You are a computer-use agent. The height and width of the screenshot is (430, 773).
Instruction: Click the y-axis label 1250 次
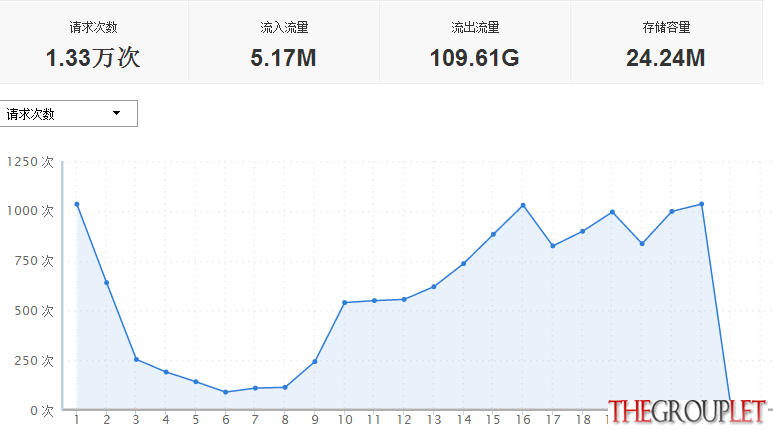[x=30, y=162]
